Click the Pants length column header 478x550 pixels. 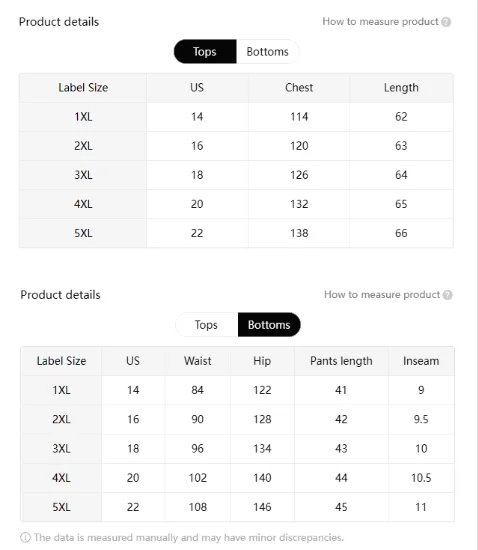pyautogui.click(x=341, y=361)
